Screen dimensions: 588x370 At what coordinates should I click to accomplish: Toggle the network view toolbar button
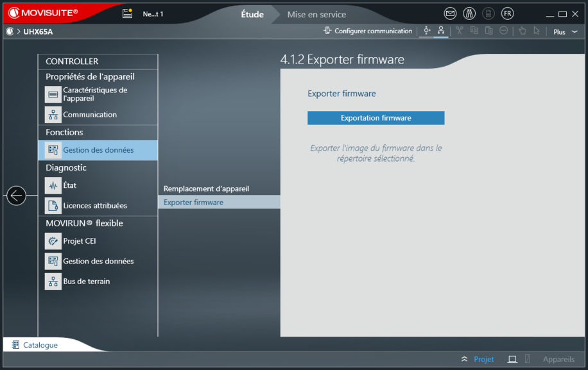tap(426, 31)
